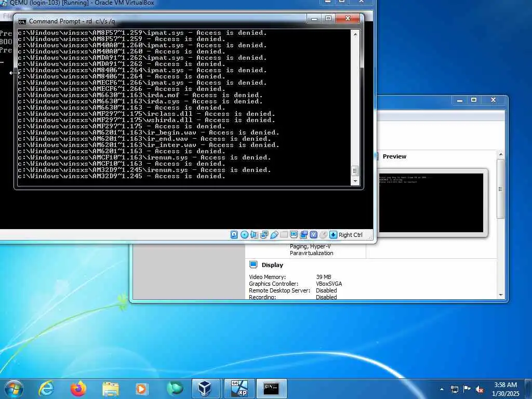Image resolution: width=532 pixels, height=399 pixels.
Task: Click the ir_begin.wav access denied line
Action: point(149,132)
